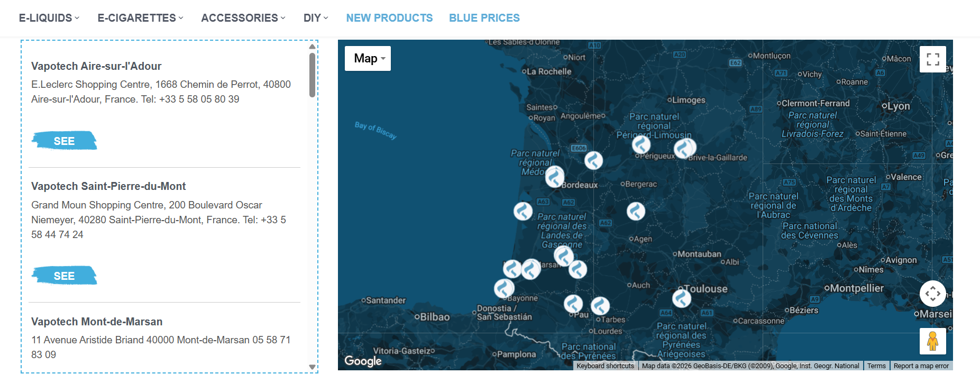The width and height of the screenshot is (980, 383).
Task: Open the E-LIQUIDS menu
Action: [49, 18]
